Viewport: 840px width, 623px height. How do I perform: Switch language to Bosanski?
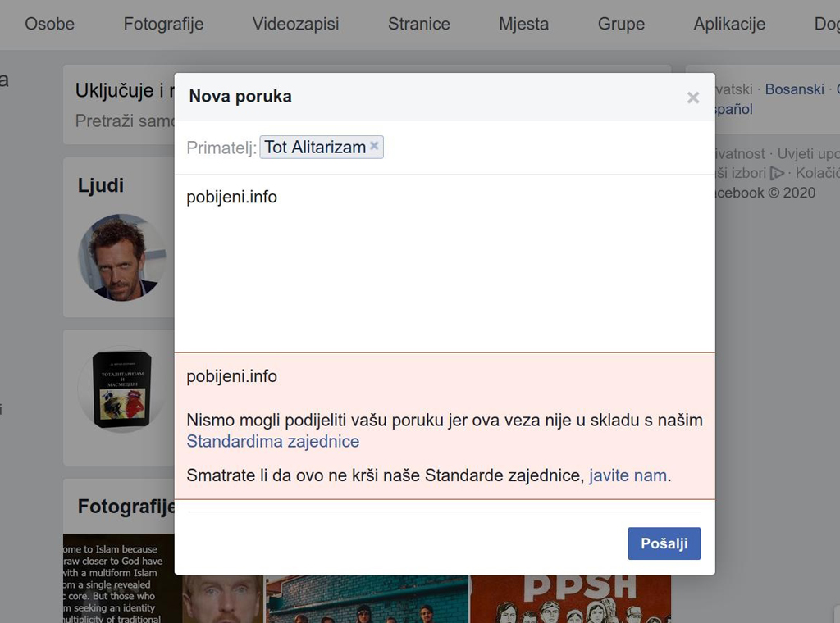tap(794, 89)
